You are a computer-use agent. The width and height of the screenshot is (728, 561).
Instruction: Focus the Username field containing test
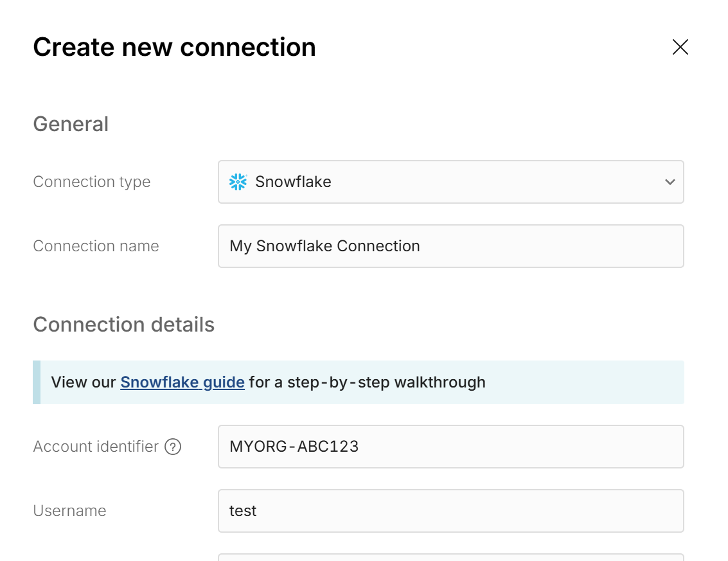(450, 510)
